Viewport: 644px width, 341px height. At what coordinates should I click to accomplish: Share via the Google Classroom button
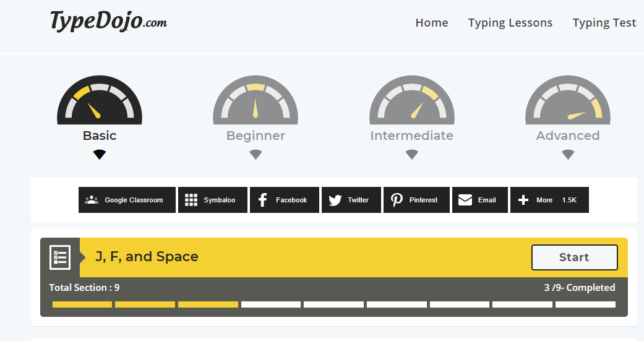pyautogui.click(x=127, y=200)
